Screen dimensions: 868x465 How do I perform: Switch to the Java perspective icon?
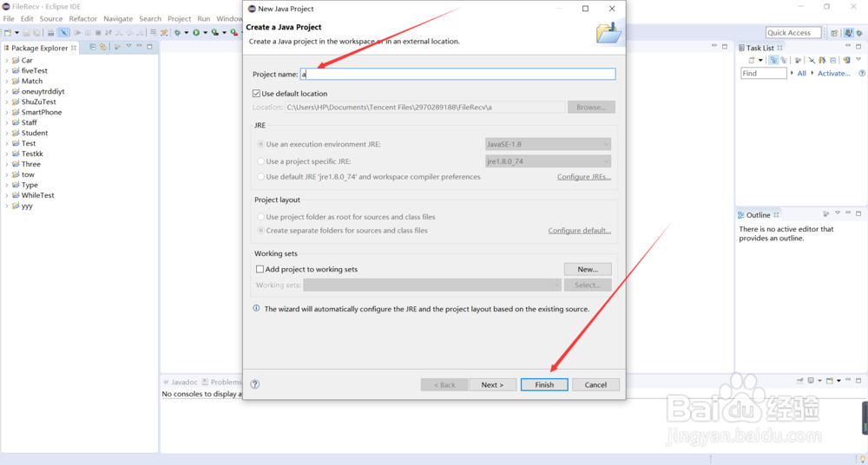tap(849, 33)
